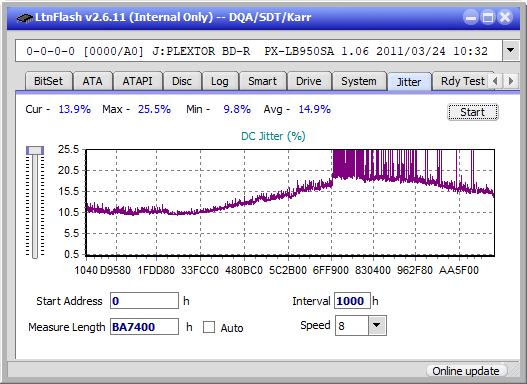Enable the Auto measure length checkbox
This screenshot has width=527, height=384.
click(x=209, y=327)
